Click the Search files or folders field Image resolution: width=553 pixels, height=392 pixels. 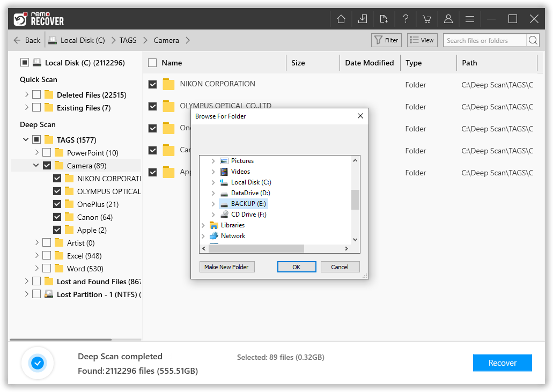coord(485,40)
